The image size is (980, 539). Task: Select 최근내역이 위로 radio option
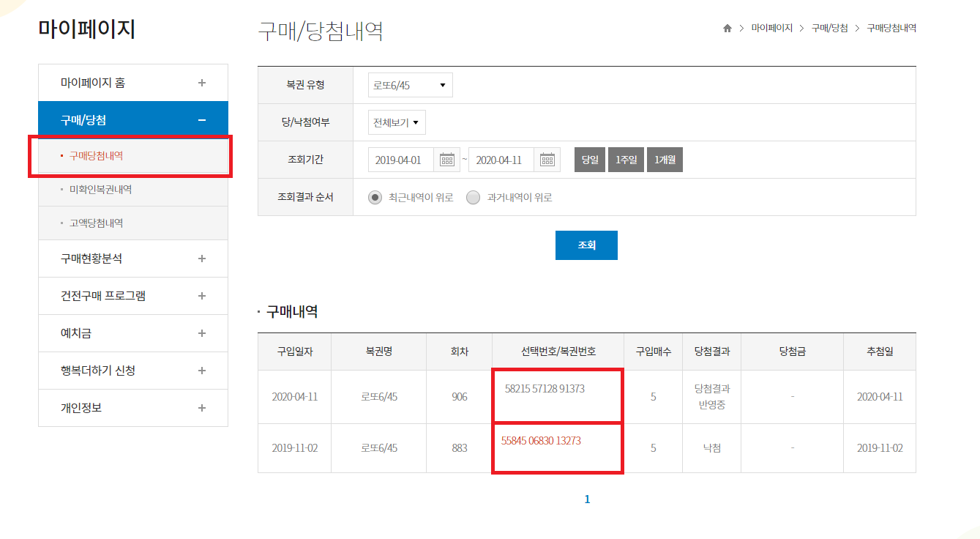375,197
